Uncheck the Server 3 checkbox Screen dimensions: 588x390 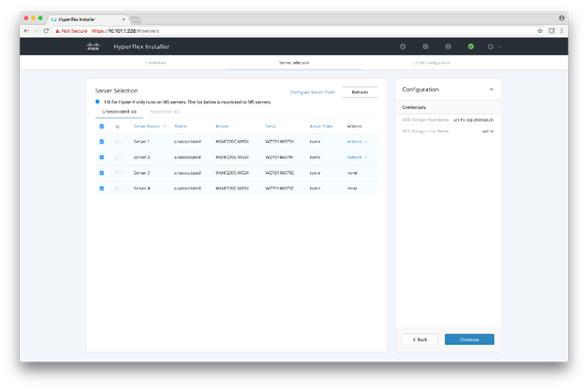[x=102, y=173]
